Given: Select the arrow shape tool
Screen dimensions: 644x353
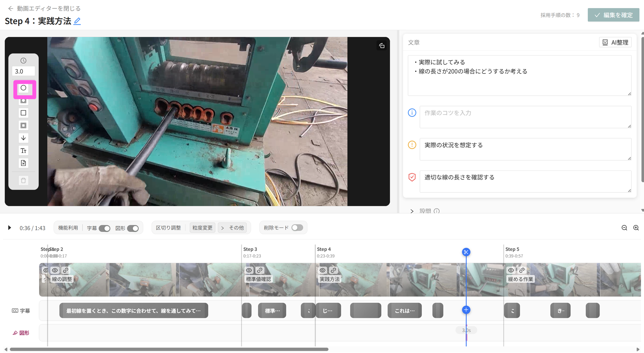Looking at the screenshot, I should (x=24, y=138).
